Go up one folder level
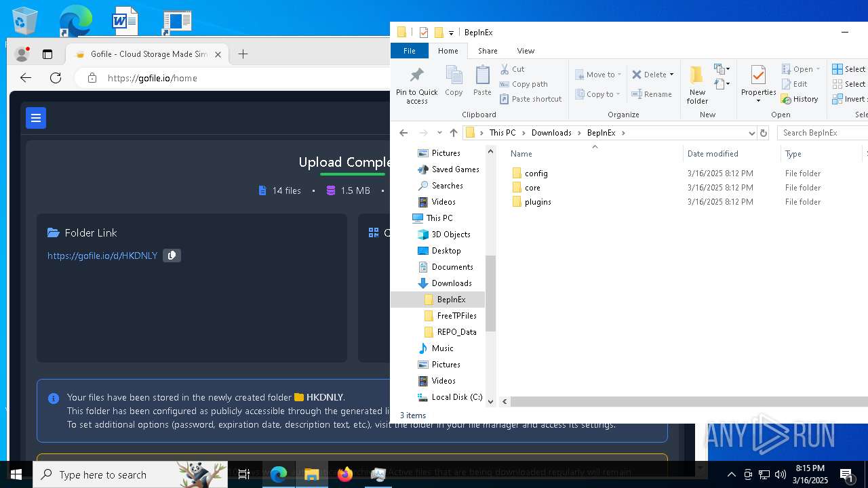 (454, 133)
